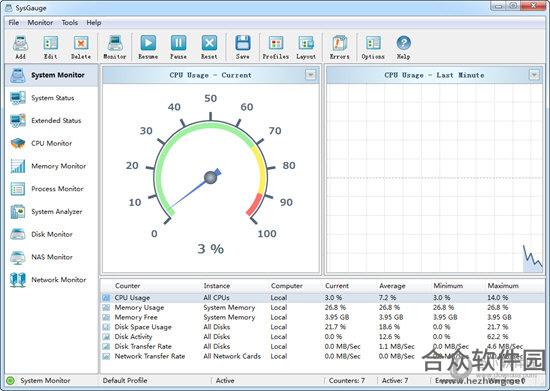The width and height of the screenshot is (550, 391).
Task: Click Counters: 7 in the status bar
Action: tap(347, 380)
